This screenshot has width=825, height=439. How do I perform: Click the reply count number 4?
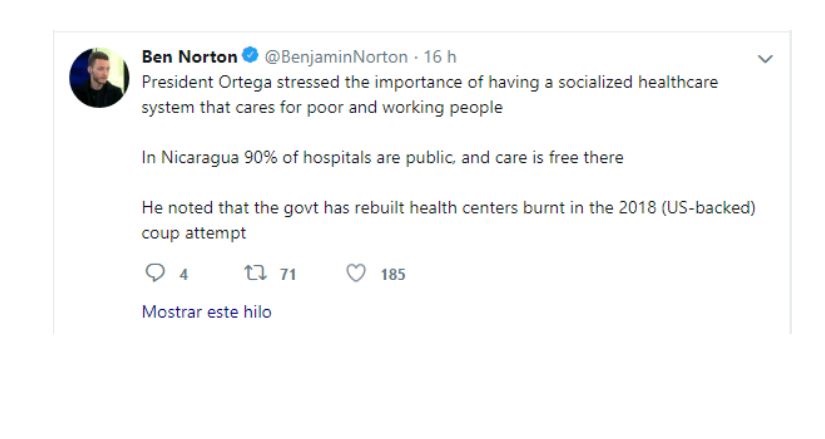click(x=184, y=274)
